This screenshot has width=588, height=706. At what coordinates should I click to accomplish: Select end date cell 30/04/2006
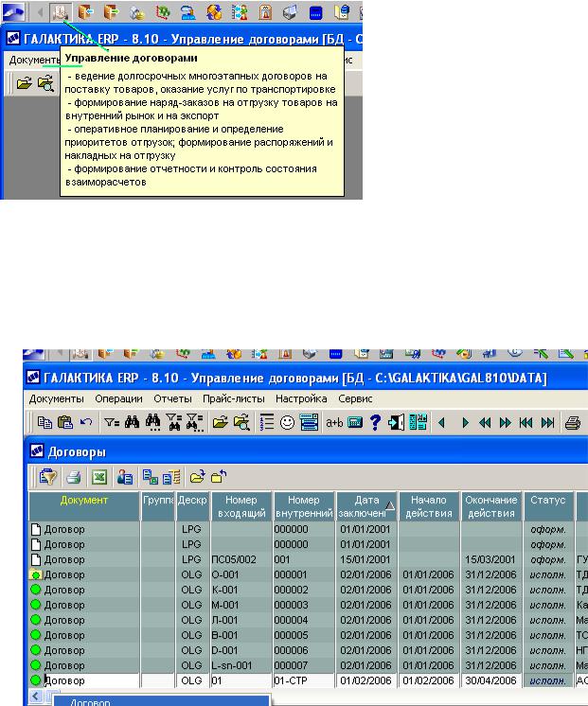(490, 680)
